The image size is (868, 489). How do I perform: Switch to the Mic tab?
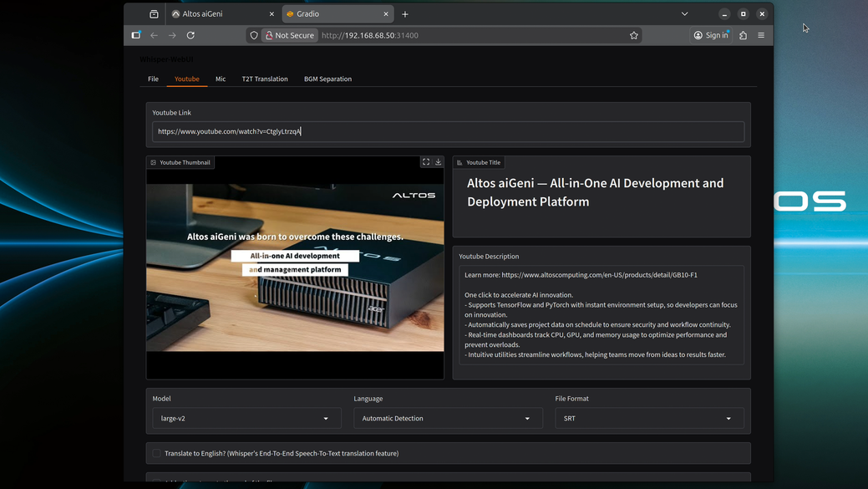(x=221, y=79)
